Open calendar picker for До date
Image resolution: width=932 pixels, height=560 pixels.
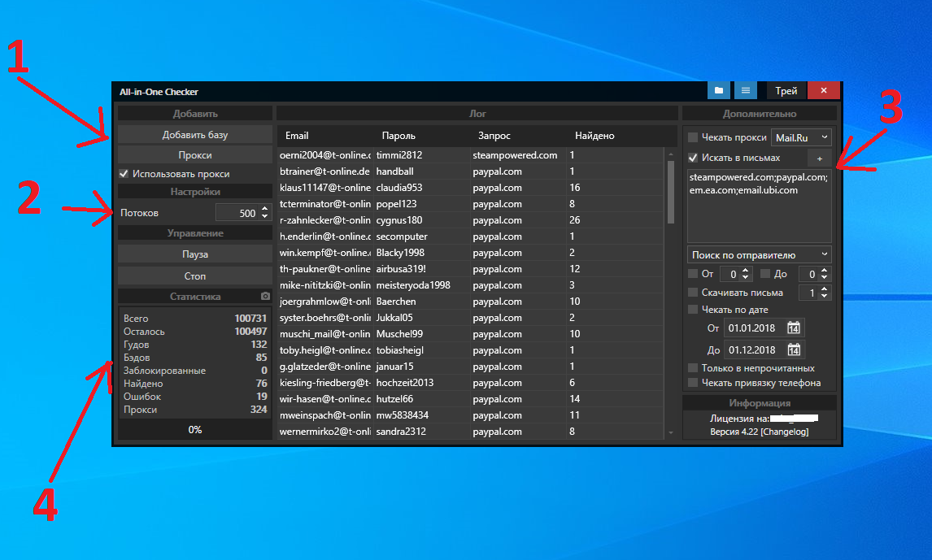[x=794, y=349]
